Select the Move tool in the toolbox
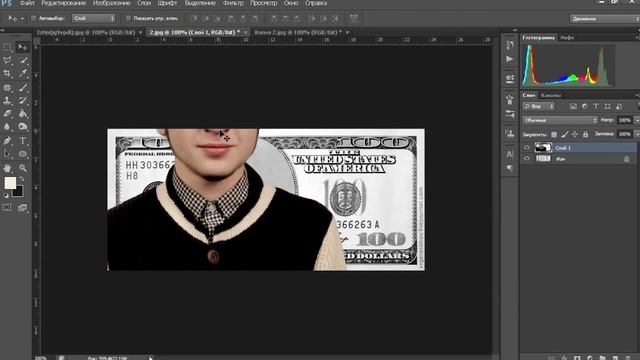The width and height of the screenshot is (640, 360). tap(22, 47)
